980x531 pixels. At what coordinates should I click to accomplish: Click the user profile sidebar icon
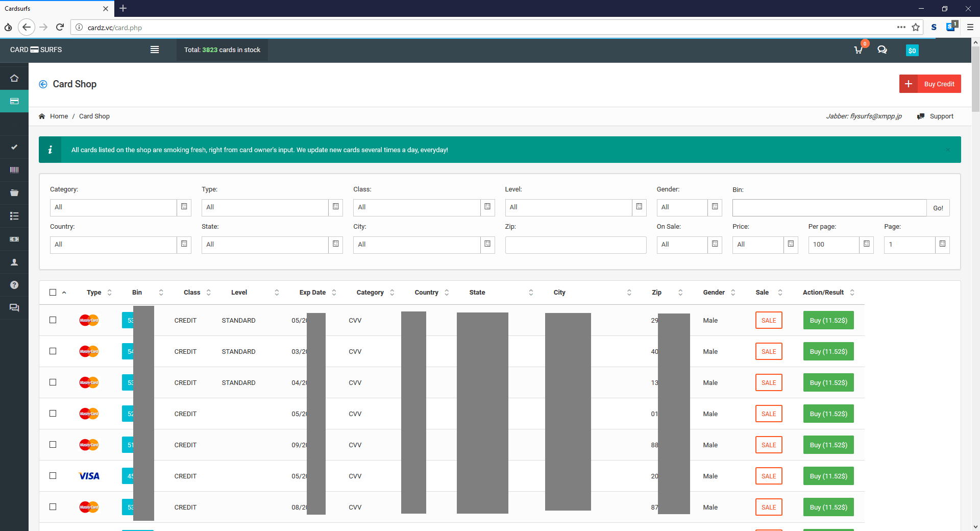point(14,262)
